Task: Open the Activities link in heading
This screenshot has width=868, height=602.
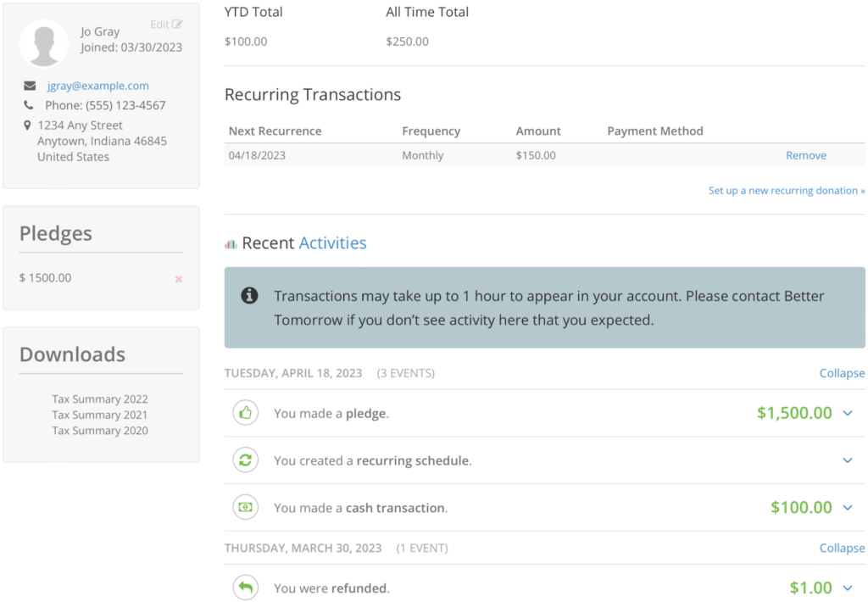Action: [332, 243]
